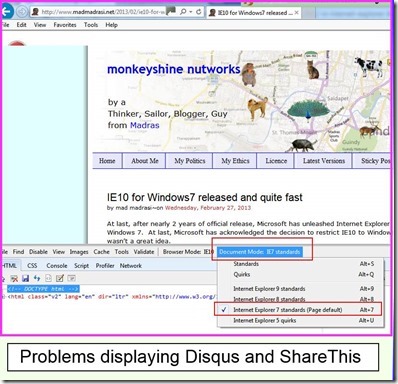Choose 'Standards' document mode from the dropdown
This screenshot has width=398, height=384.
click(301, 264)
